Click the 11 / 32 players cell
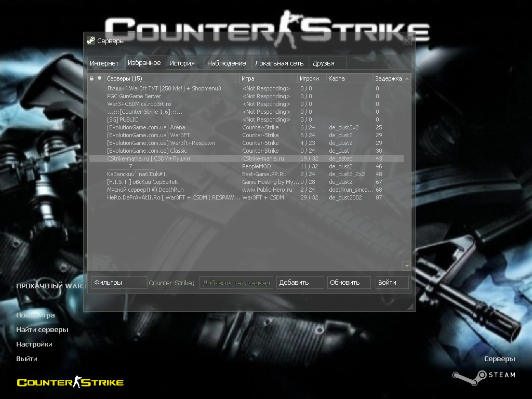This screenshot has height=399, width=532. 309,167
